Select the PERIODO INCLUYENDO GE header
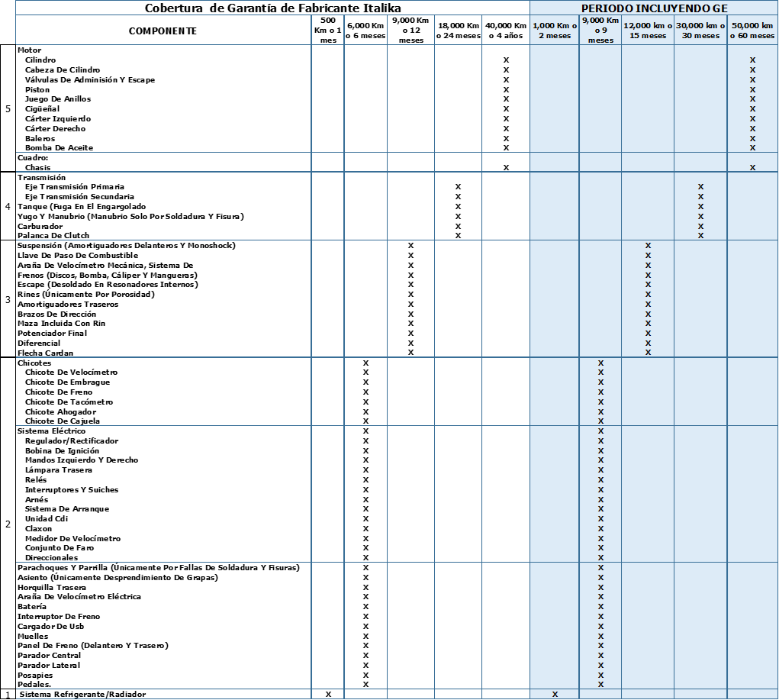 tap(654, 8)
